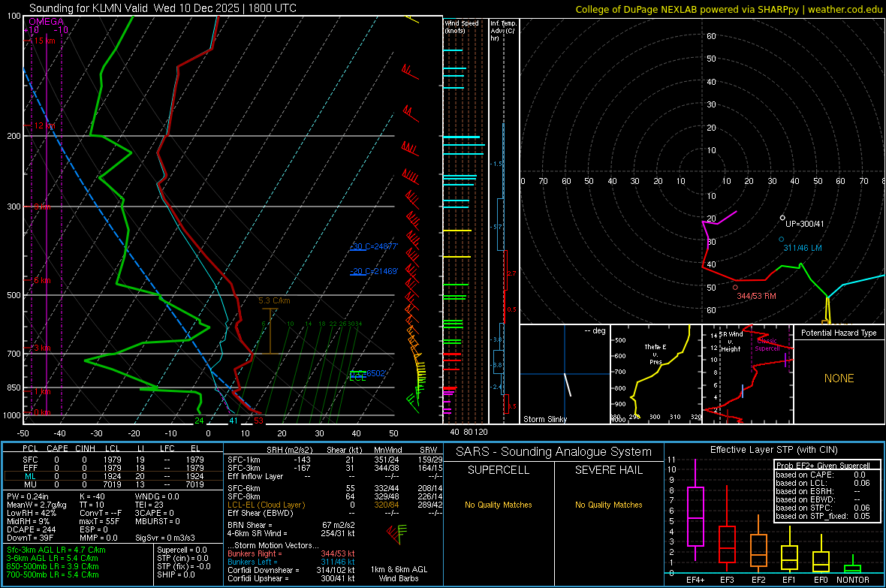Click the -30 C=24877' height label
This screenshot has height=588, width=886.
tap(374, 246)
